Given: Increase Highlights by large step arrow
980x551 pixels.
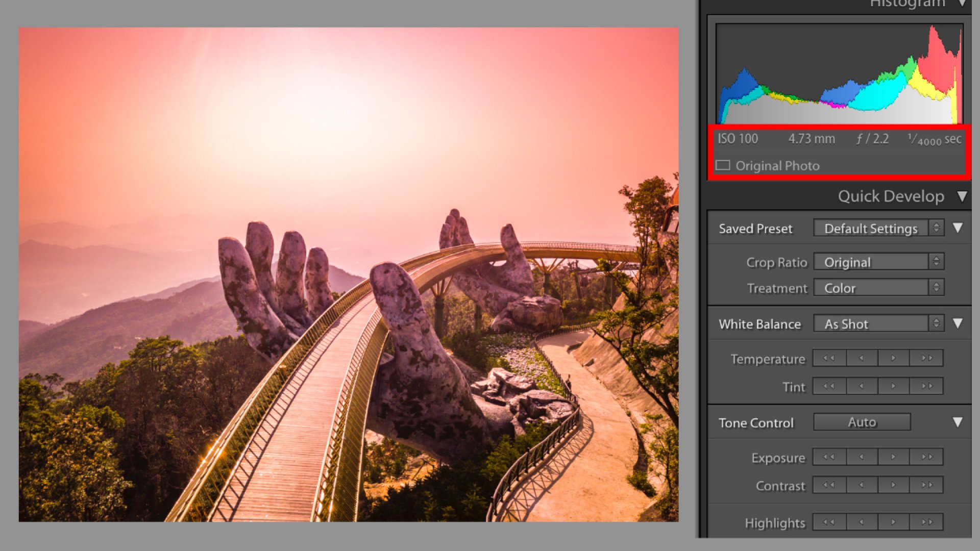Looking at the screenshot, I should [926, 522].
